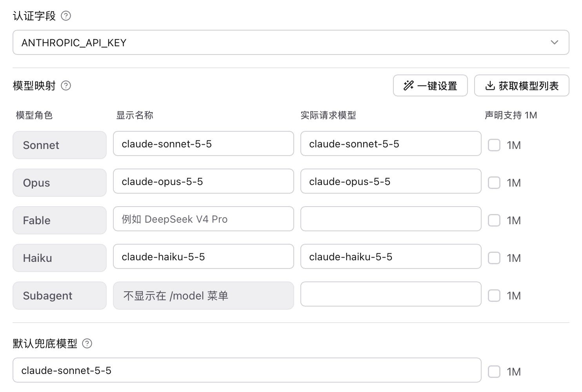Click the 默认兜底模型 section label
582x392 pixels.
[45, 344]
